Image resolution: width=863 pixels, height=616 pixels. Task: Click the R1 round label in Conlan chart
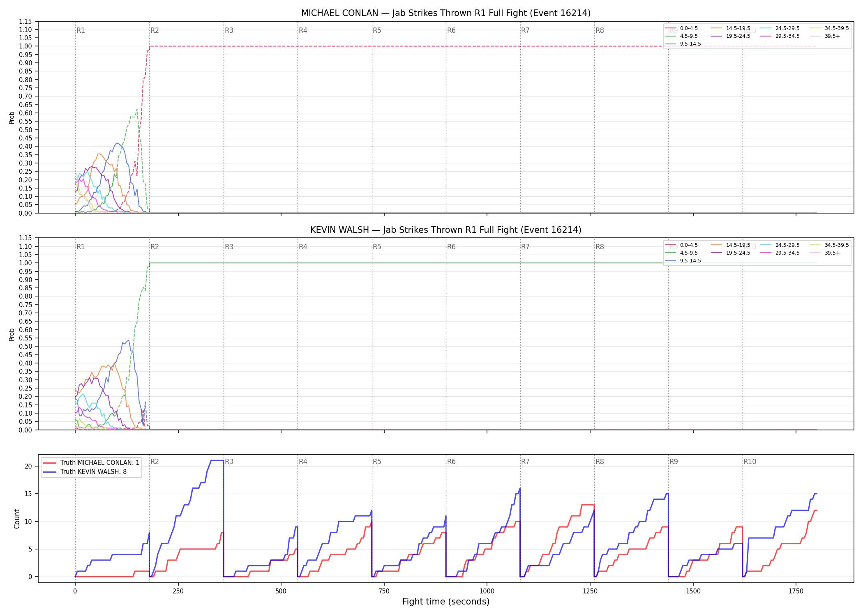point(81,30)
